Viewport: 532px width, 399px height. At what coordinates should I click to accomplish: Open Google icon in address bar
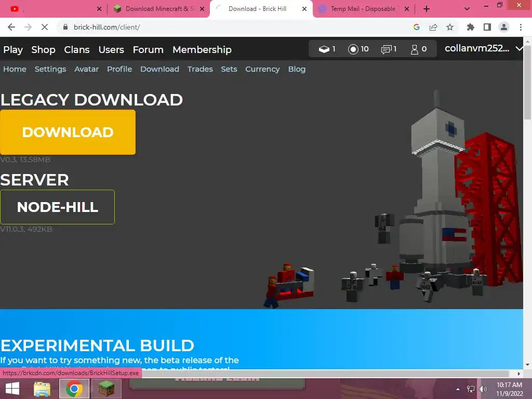tap(417, 27)
